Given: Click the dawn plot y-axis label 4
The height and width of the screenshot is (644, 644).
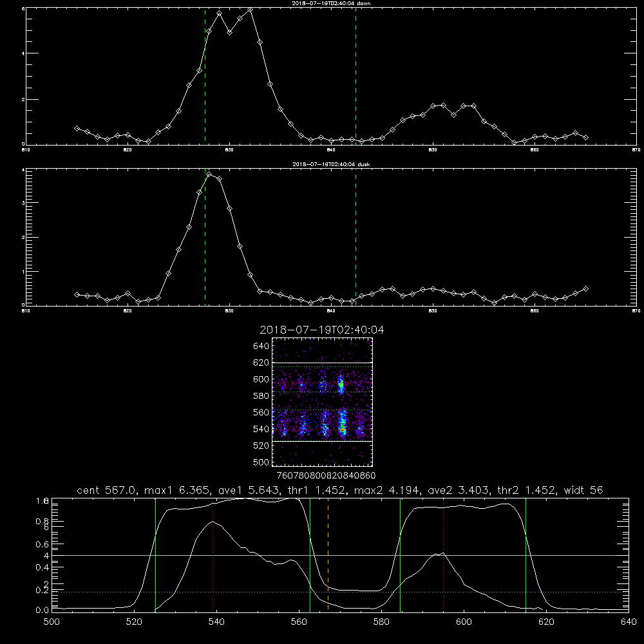Looking at the screenshot, I should pyautogui.click(x=23, y=53).
